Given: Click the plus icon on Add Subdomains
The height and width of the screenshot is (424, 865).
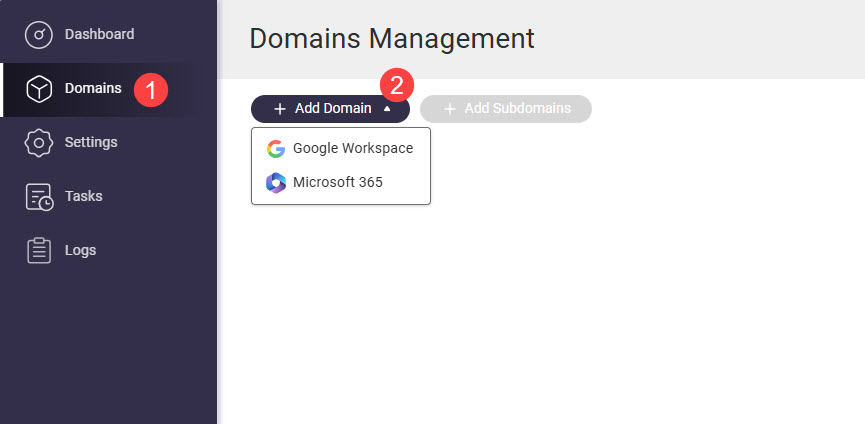Looking at the screenshot, I should pyautogui.click(x=450, y=109).
